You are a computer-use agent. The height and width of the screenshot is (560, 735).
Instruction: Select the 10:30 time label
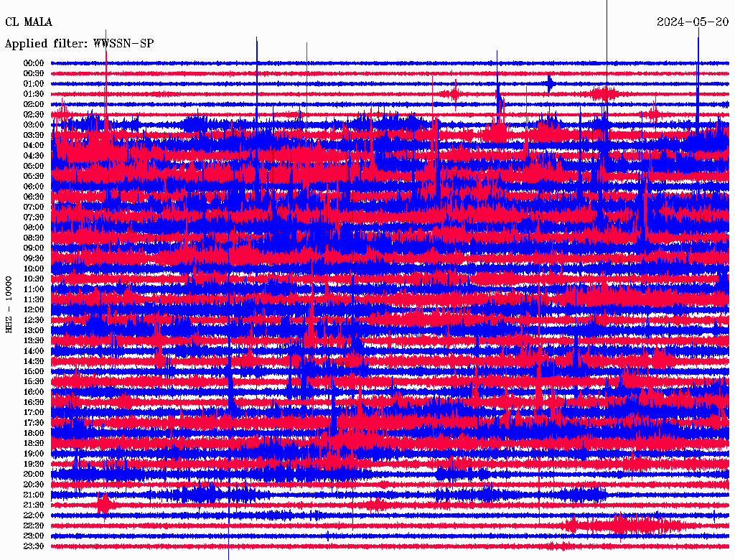(x=34, y=279)
